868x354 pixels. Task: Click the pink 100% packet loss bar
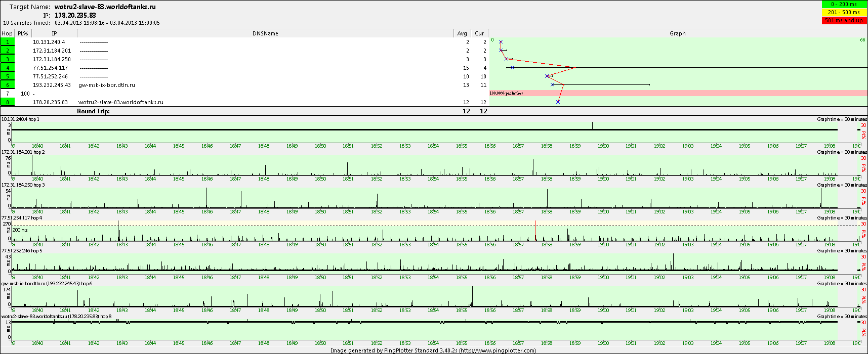tap(678, 93)
